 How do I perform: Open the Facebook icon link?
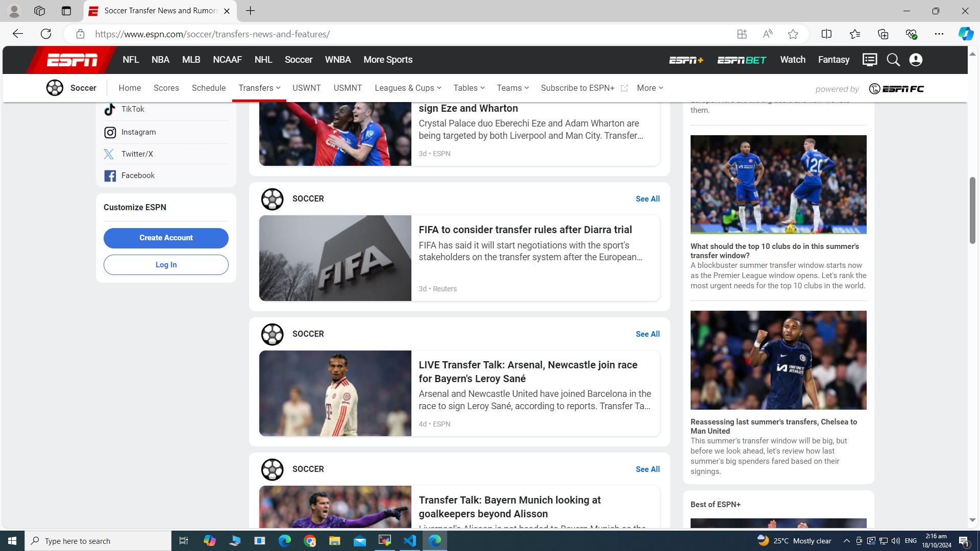coord(110,176)
